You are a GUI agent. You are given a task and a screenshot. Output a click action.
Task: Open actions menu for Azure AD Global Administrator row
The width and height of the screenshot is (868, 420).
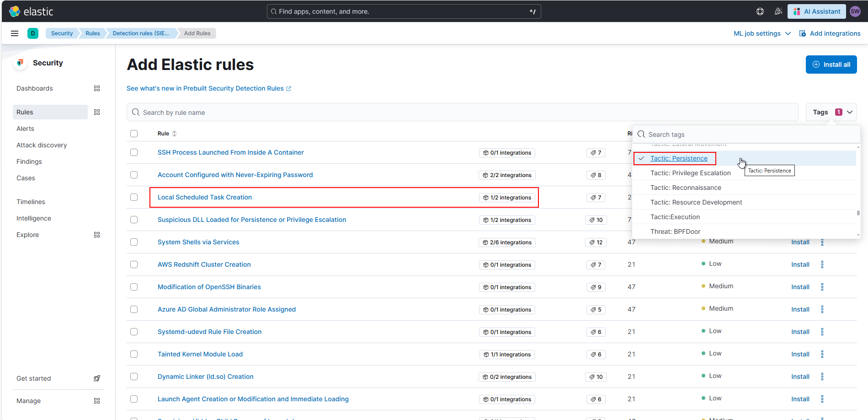click(822, 309)
